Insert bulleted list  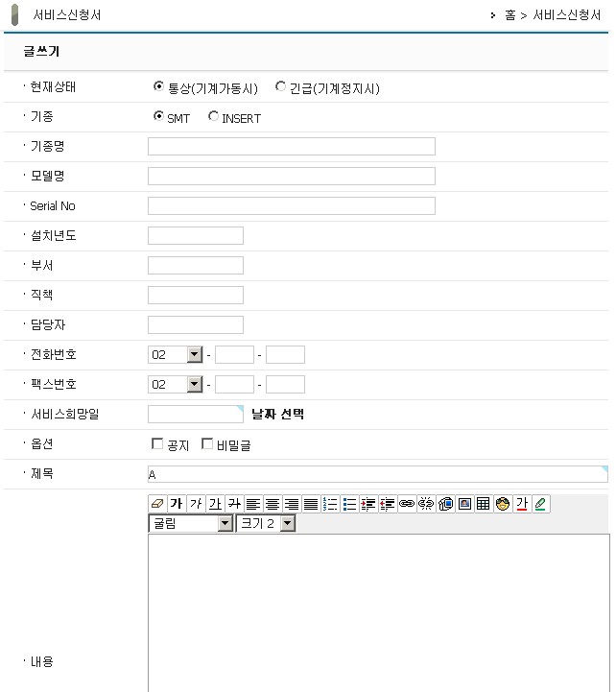(x=349, y=504)
